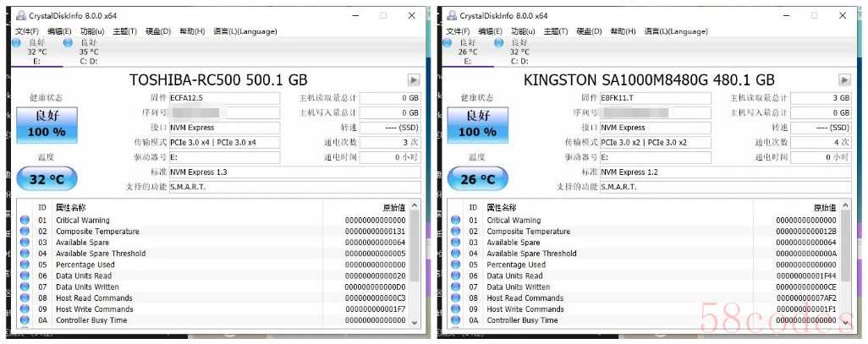Click power-on count 4 次 in KINGSTON window

[821, 142]
